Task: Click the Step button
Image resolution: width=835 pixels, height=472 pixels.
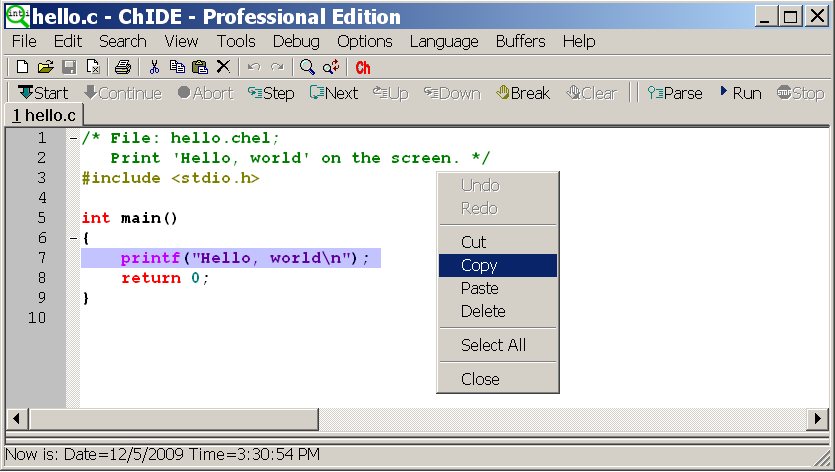Action: (x=271, y=93)
